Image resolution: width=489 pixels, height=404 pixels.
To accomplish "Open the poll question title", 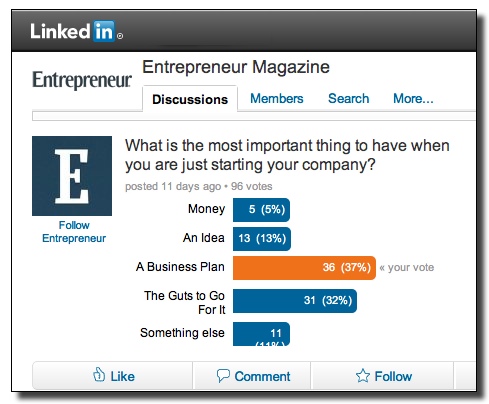I will point(287,155).
